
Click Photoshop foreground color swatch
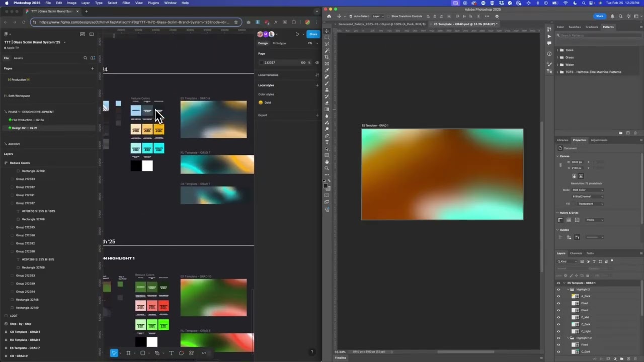(x=326, y=186)
